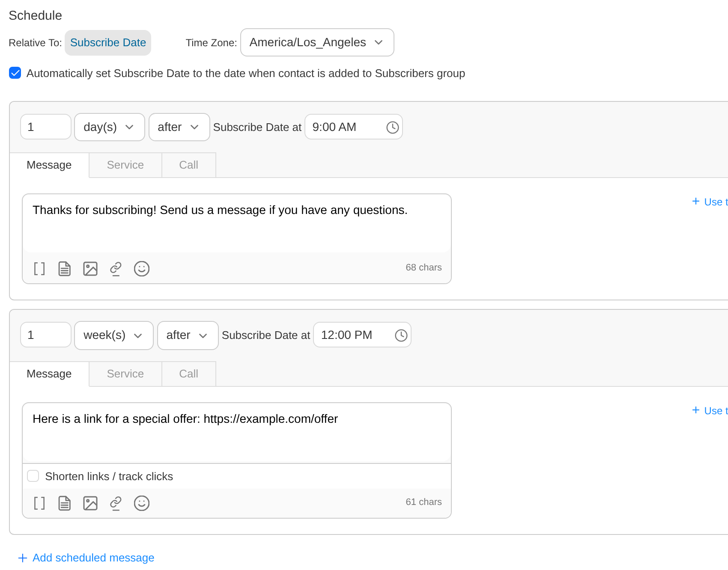This screenshot has width=728, height=570.
Task: Click the number field in the week(s) row
Action: 46,335
